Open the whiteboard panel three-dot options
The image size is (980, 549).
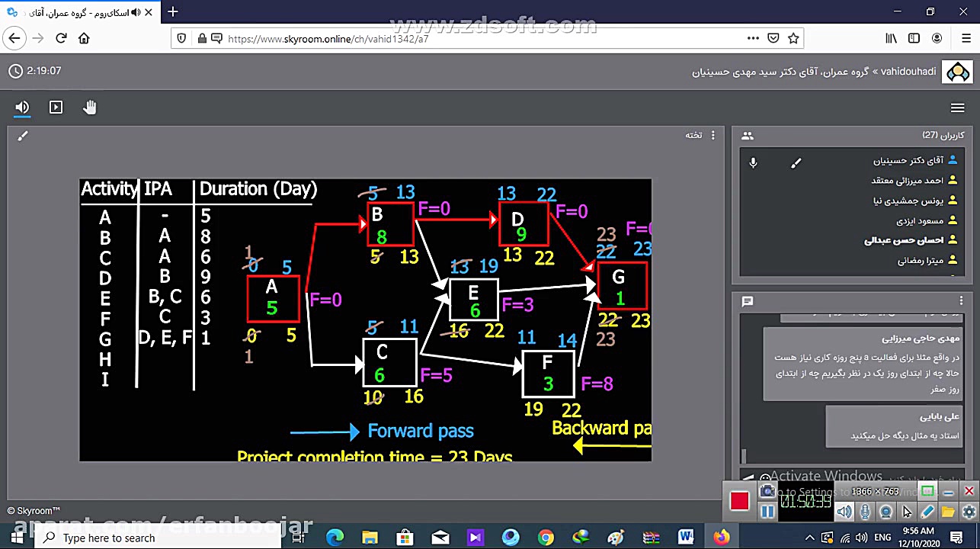713,135
